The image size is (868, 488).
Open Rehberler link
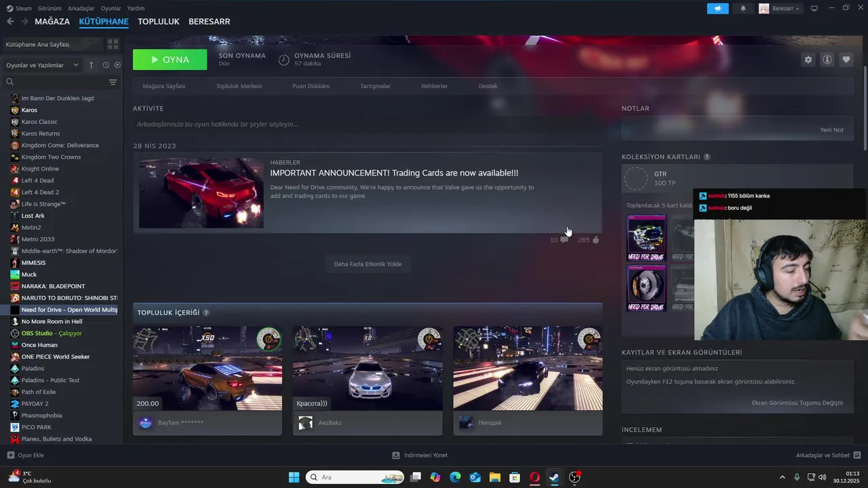click(434, 86)
